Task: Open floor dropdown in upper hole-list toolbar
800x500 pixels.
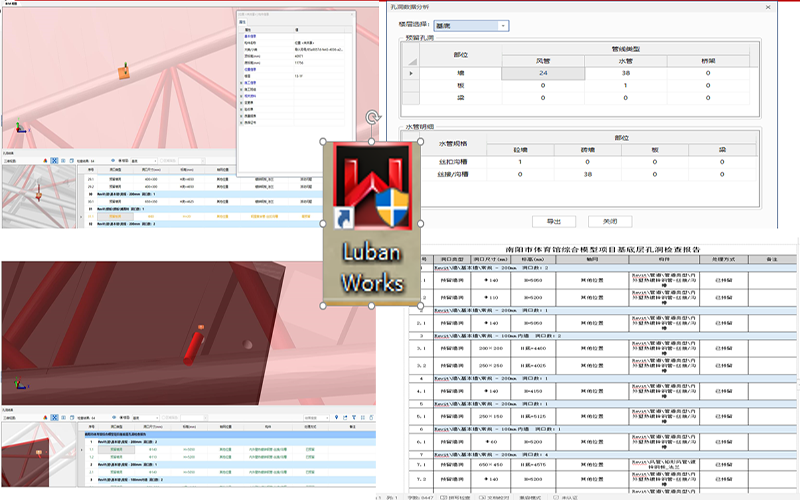Action: tap(143, 161)
